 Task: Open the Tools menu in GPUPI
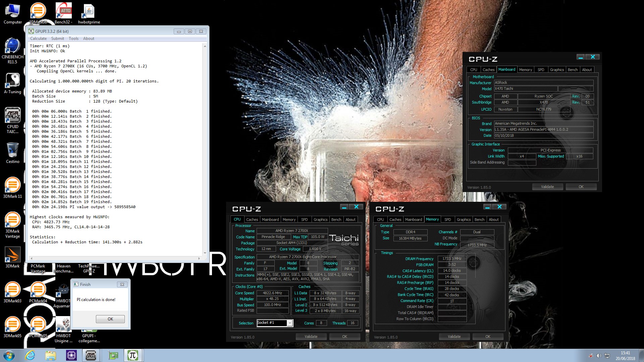pyautogui.click(x=73, y=39)
